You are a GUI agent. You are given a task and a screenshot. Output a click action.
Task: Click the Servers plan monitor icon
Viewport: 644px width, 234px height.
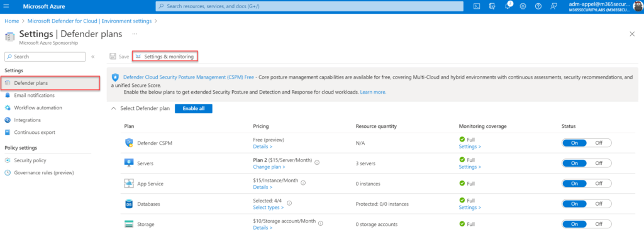[x=129, y=163]
